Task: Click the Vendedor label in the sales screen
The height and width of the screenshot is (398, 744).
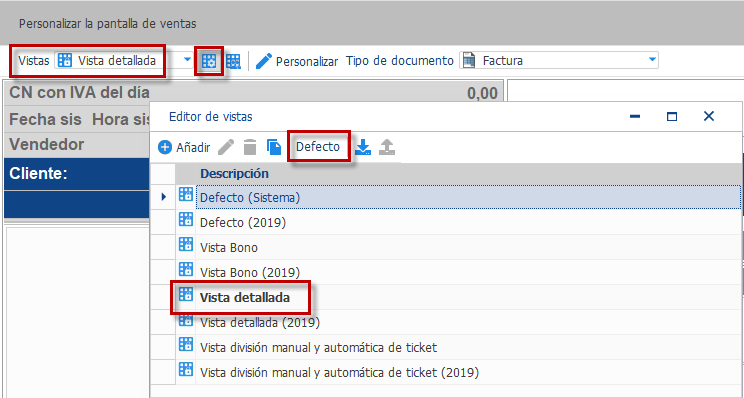Action: [47, 144]
